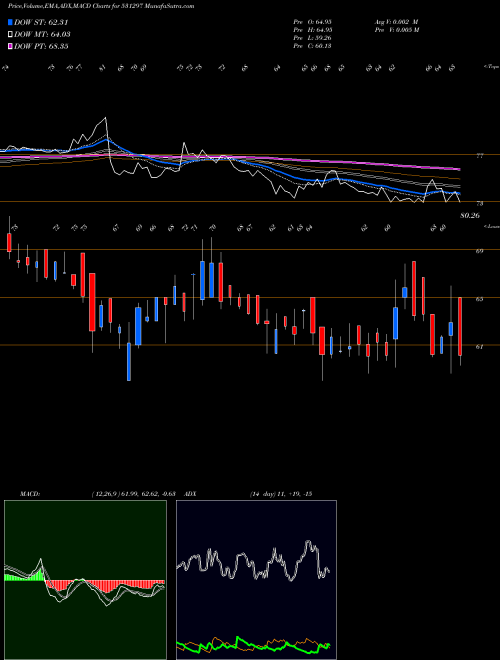This screenshot has width=500, height=660.
Task: Click the blue DOW ST legend swatch
Action: point(11,22)
